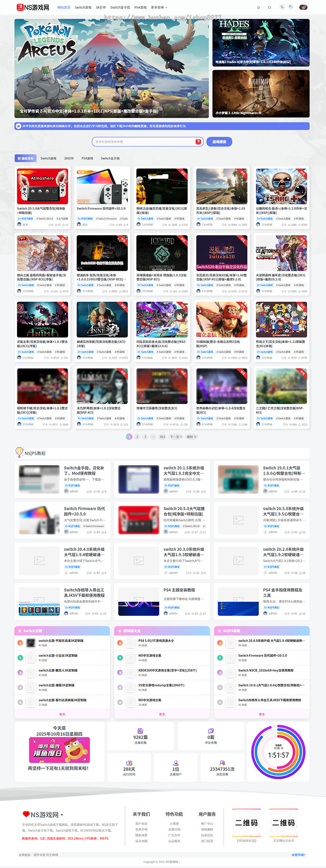
Task: Open Switch金手指 in top navigation
Action: click(x=120, y=7)
